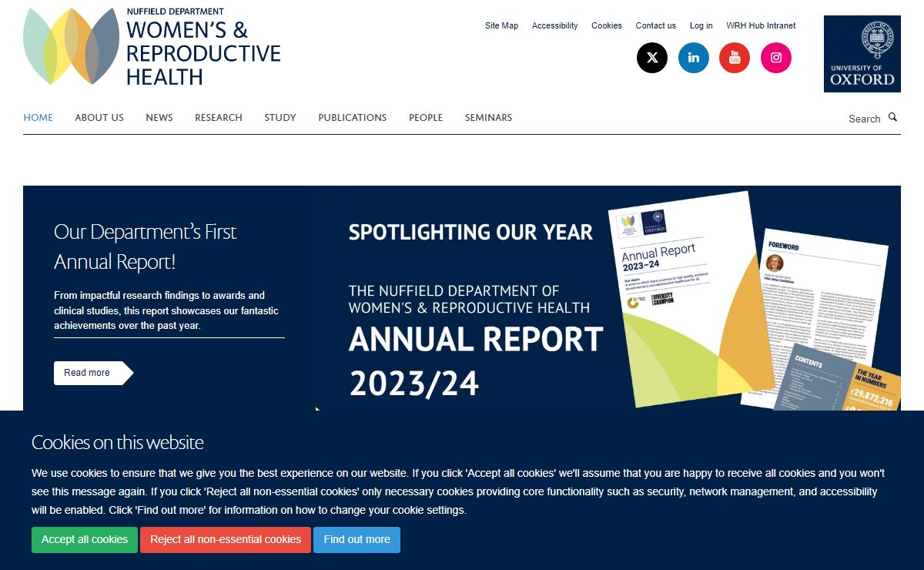Click the Log in link
This screenshot has width=924, height=570.
[x=701, y=25]
